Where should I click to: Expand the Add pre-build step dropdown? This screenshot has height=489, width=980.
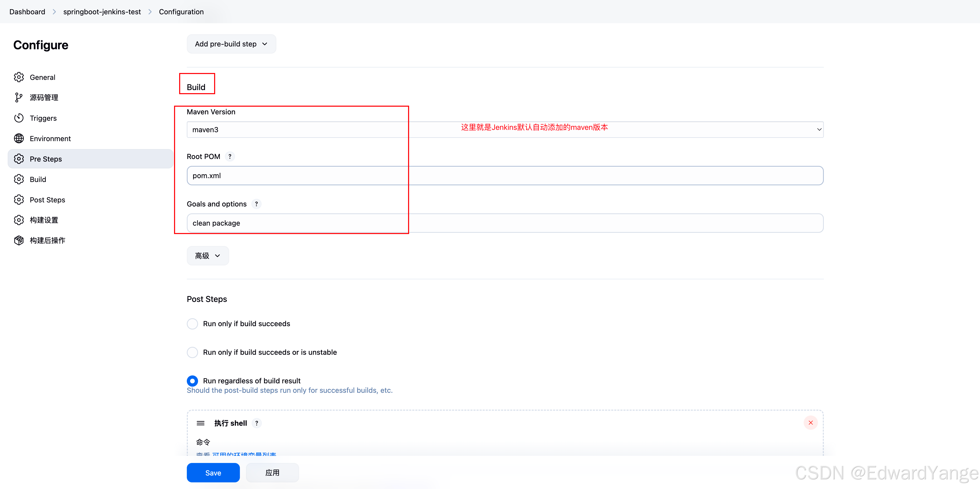click(x=231, y=44)
